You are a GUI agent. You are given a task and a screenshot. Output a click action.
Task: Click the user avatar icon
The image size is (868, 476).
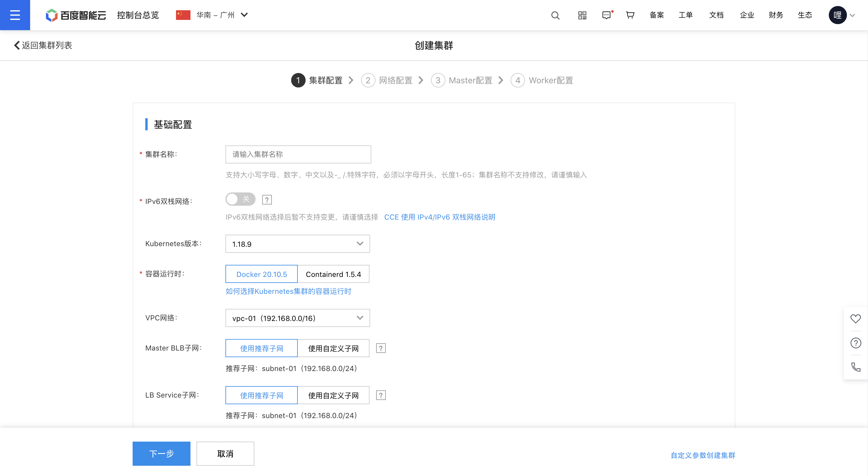click(838, 15)
